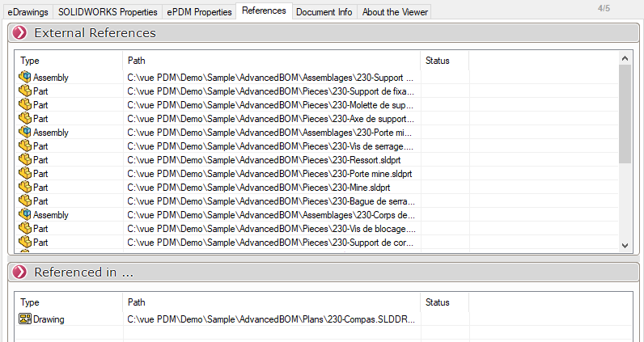Image resolution: width=644 pixels, height=342 pixels.
Task: Click the part icon for 230-Vis de blocage
Action: pyautogui.click(x=25, y=229)
